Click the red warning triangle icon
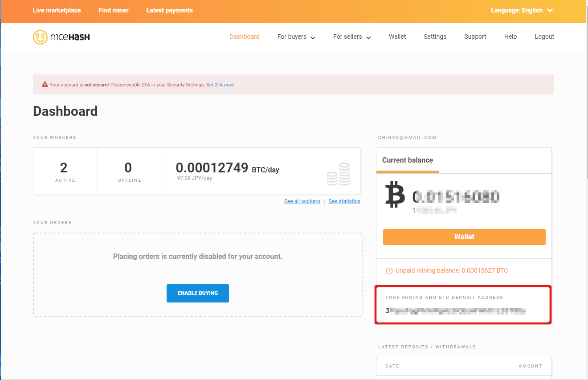The height and width of the screenshot is (380, 588). coord(45,84)
